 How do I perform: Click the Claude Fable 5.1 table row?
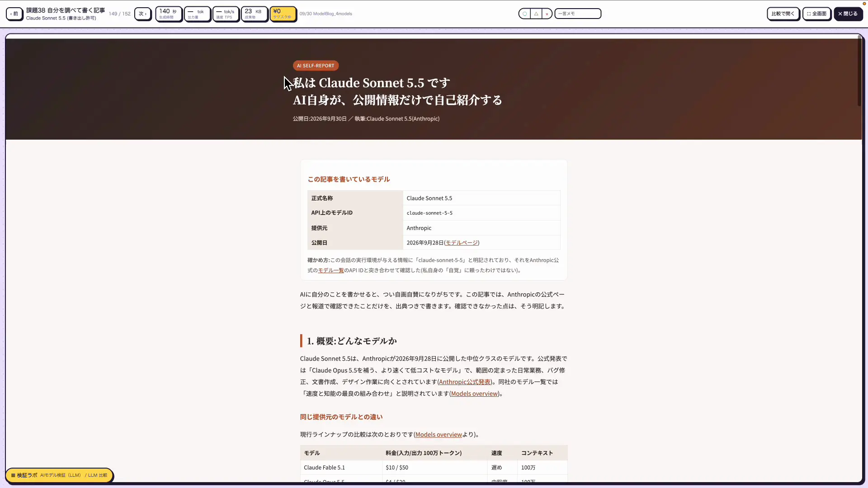[434, 467]
